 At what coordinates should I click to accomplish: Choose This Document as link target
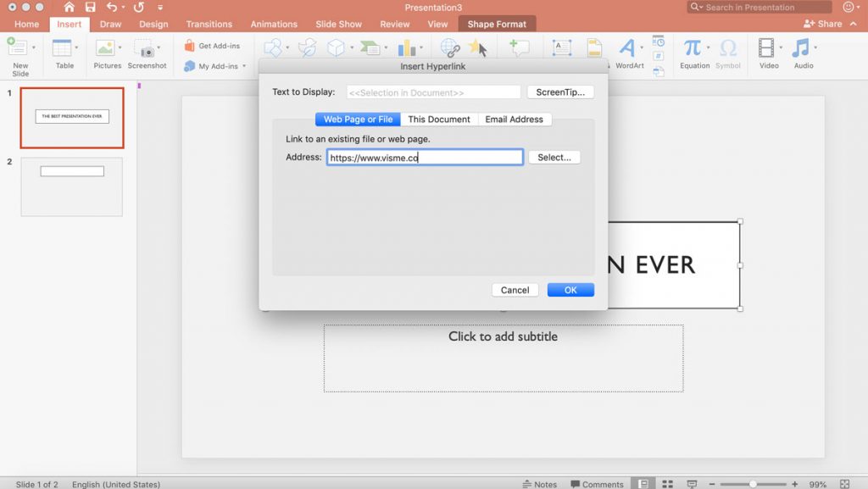[439, 119]
